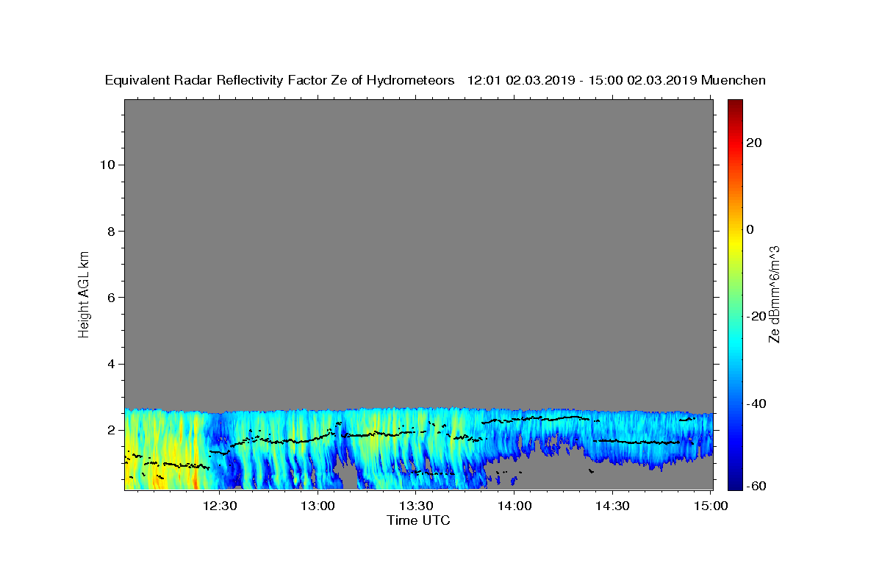Click the colorbar value -20 label

[x=756, y=316]
